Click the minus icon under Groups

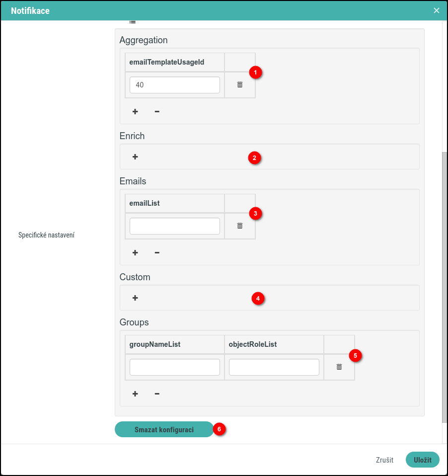(156, 394)
